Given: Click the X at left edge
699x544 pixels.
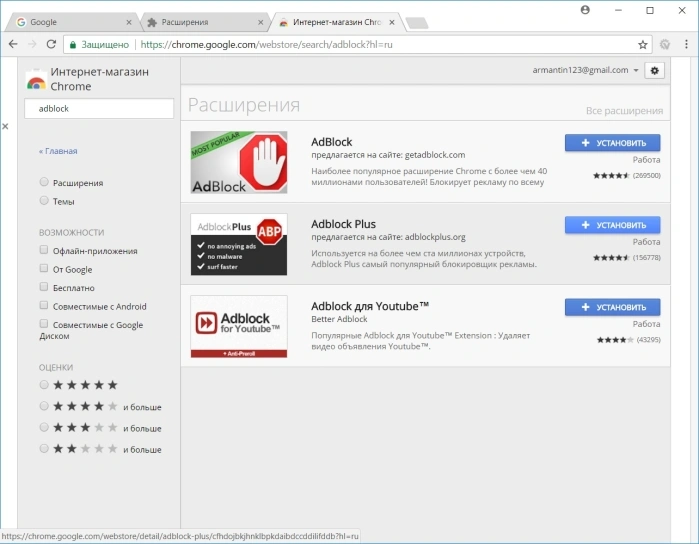Looking at the screenshot, I should (5, 127).
